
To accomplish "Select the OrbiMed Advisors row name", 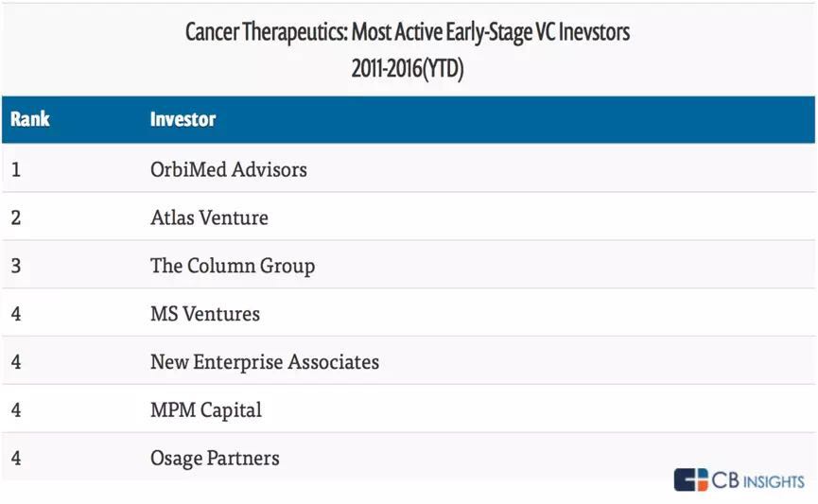I will pyautogui.click(x=228, y=170).
